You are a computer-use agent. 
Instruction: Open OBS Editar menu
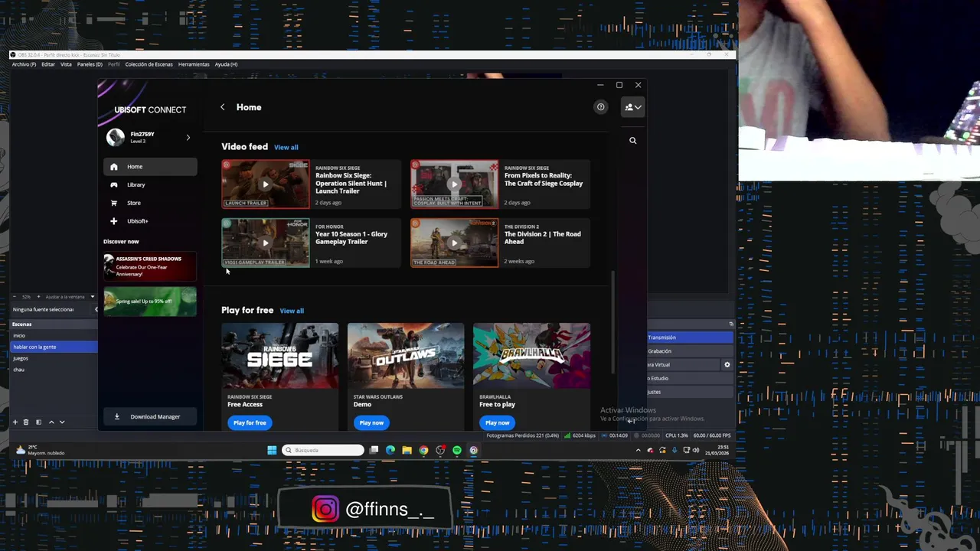tap(48, 64)
